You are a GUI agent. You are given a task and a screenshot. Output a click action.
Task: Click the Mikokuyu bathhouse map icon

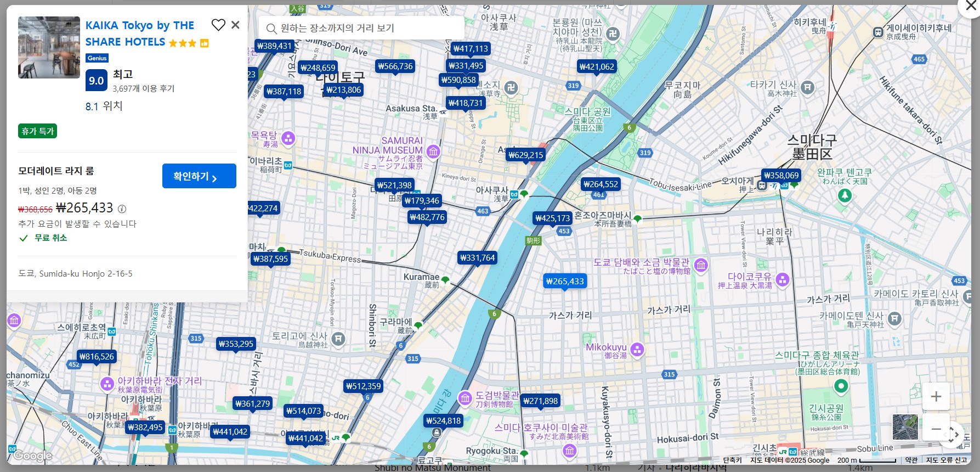[637, 349]
